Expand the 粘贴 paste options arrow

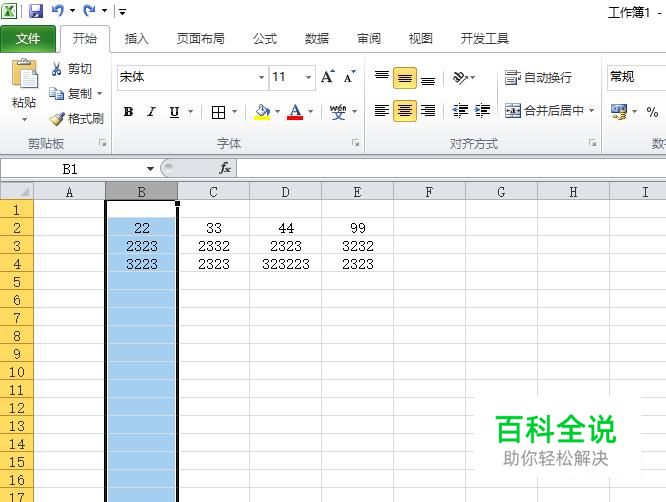[25, 120]
